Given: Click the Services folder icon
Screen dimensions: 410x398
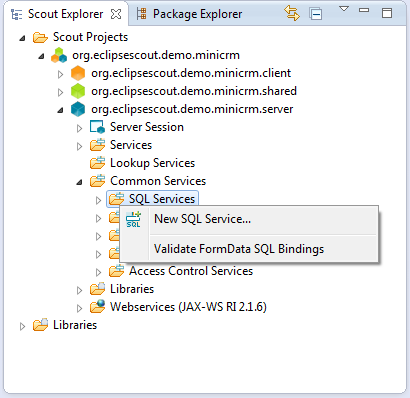Looking at the screenshot, I should tap(97, 145).
